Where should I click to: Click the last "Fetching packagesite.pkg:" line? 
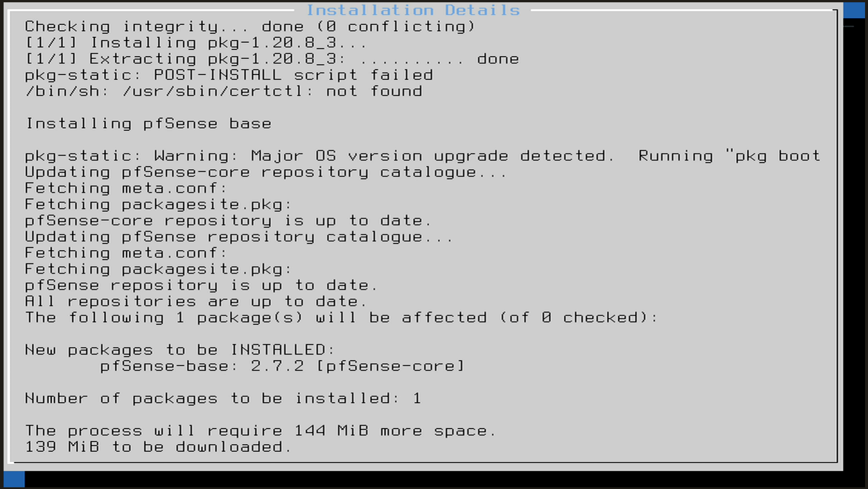(x=158, y=270)
